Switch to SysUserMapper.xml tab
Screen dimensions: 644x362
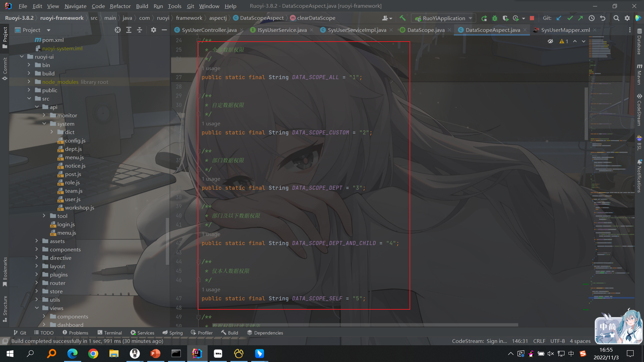point(565,30)
